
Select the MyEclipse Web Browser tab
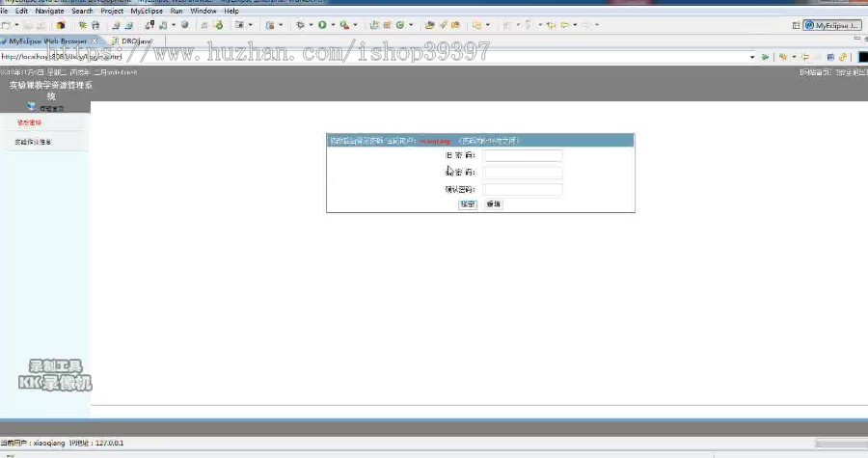click(x=47, y=40)
